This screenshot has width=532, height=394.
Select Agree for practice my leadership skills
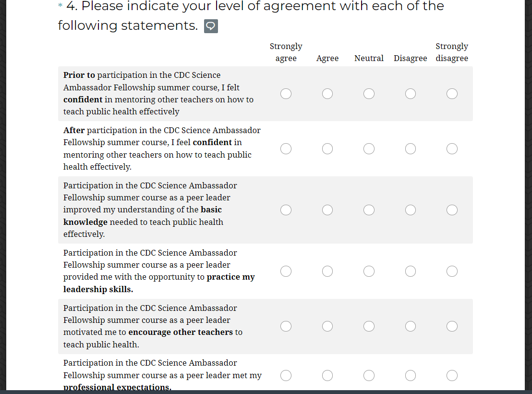coord(327,271)
